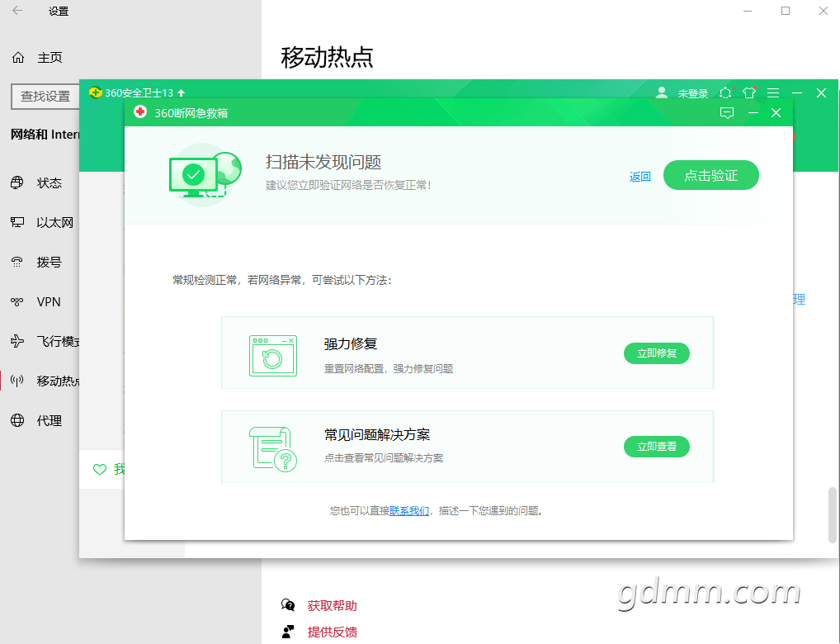840x644 pixels.
Task: Click the 提供反馈 person icon
Action: click(x=288, y=632)
